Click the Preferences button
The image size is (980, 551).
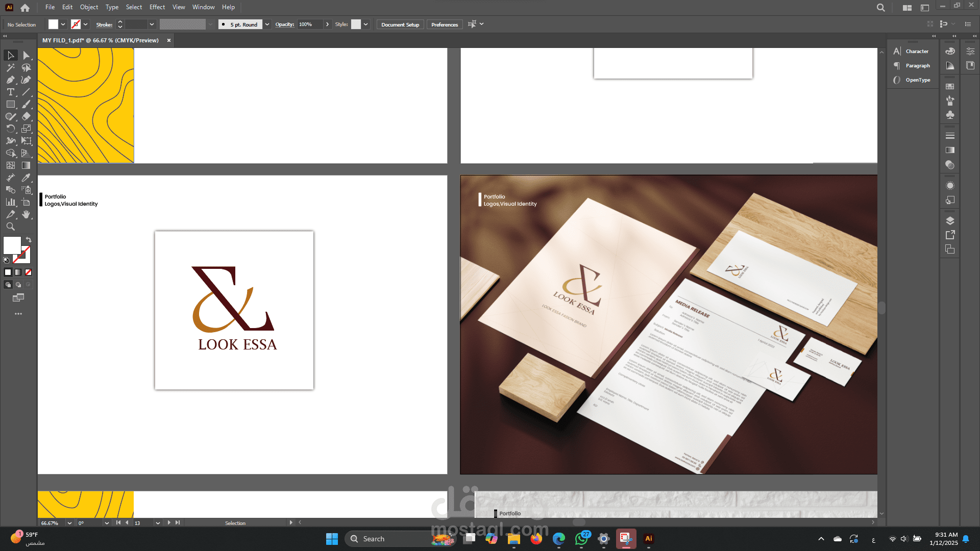coord(445,24)
